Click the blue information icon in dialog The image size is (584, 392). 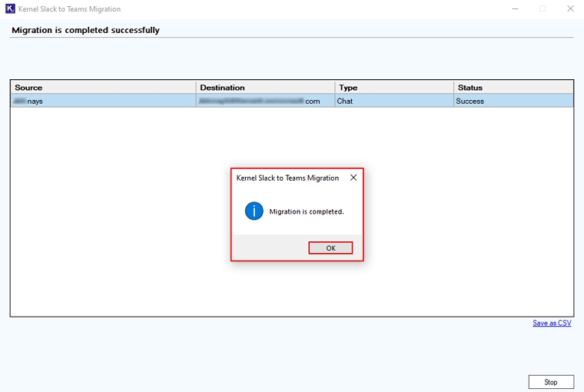tap(254, 211)
